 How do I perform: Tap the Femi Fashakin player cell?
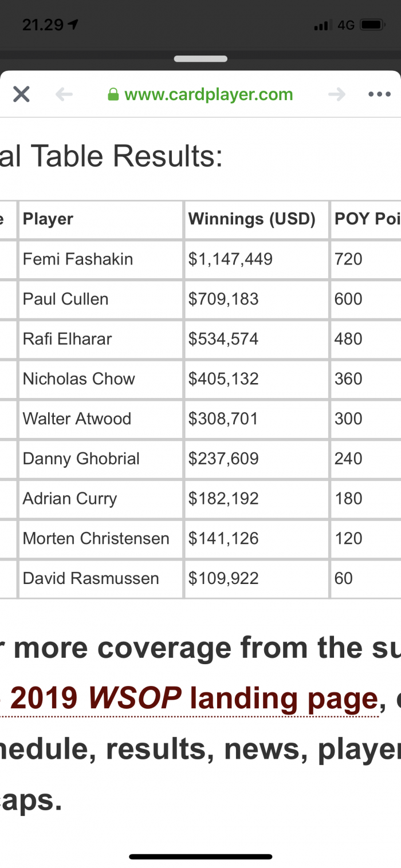(x=101, y=259)
